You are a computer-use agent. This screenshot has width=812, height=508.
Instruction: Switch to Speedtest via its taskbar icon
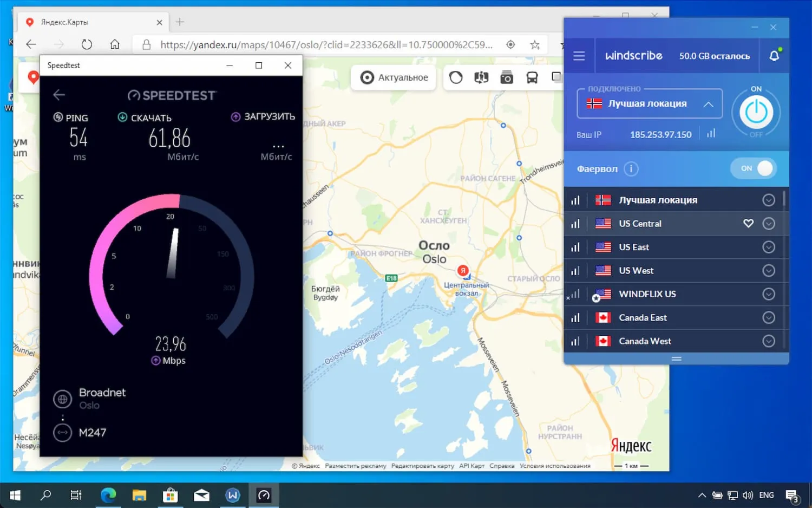coord(264,495)
